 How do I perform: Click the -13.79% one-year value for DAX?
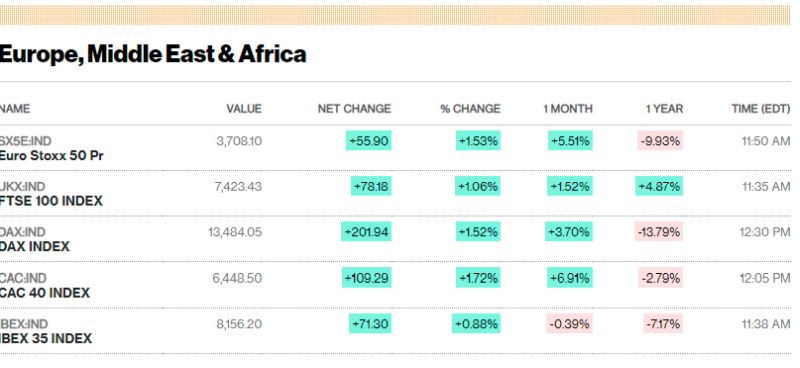click(659, 232)
